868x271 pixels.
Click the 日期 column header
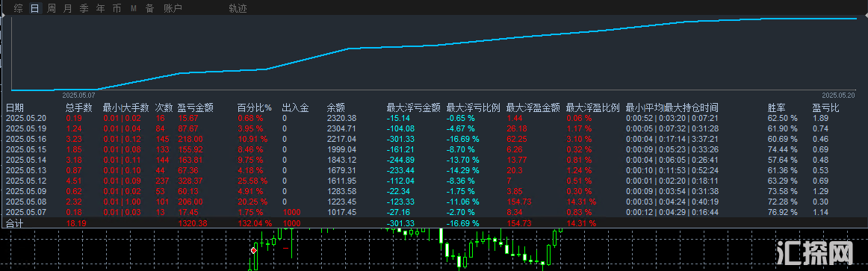coord(15,108)
